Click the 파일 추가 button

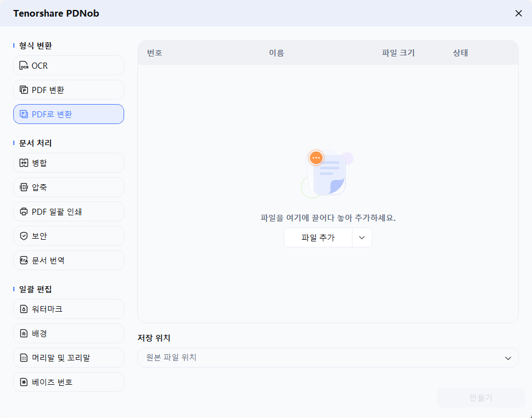pos(318,238)
